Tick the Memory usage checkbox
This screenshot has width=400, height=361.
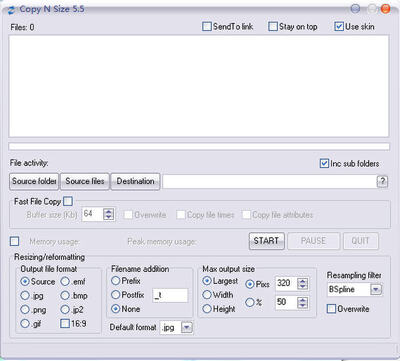tap(15, 241)
